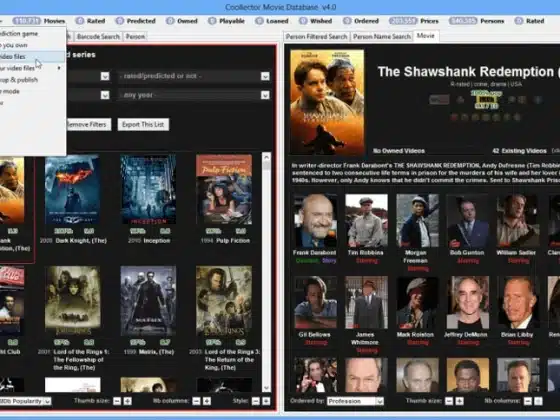Select Lord of the Rings 1 poster
The image size is (560, 420).
click(x=72, y=301)
